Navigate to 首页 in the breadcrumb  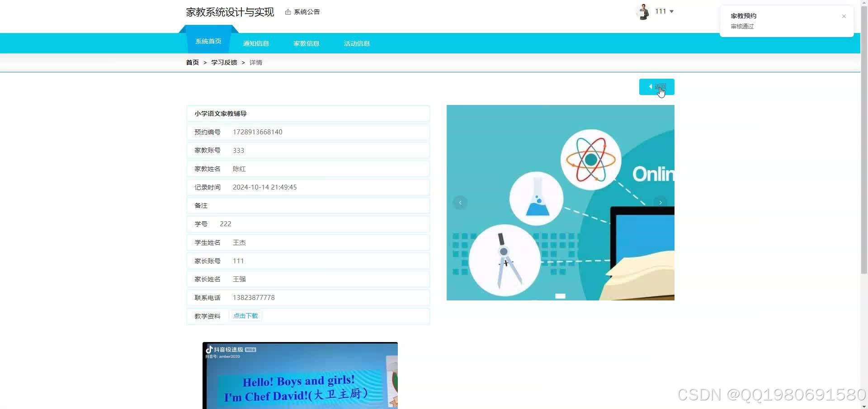point(192,62)
